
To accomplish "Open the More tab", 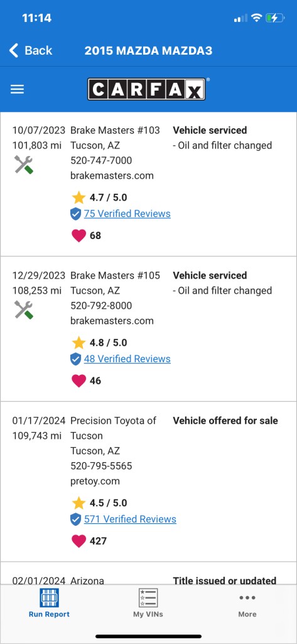I will (x=247, y=603).
